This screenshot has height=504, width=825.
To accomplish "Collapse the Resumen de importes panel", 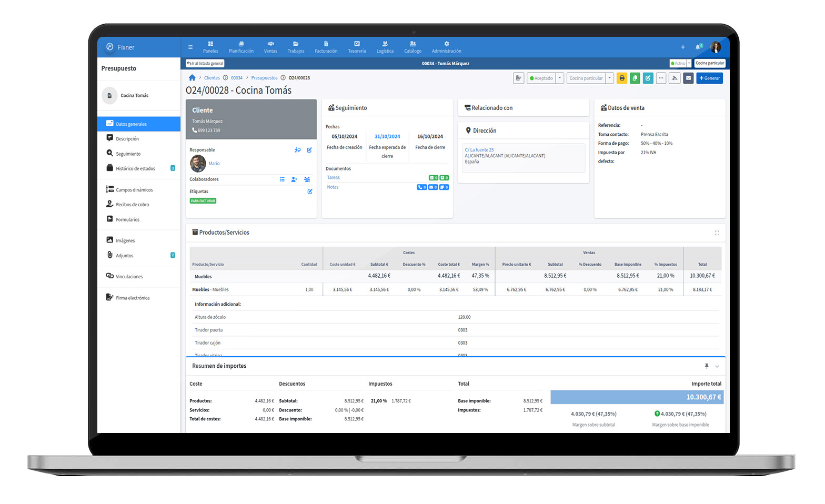I will click(717, 366).
